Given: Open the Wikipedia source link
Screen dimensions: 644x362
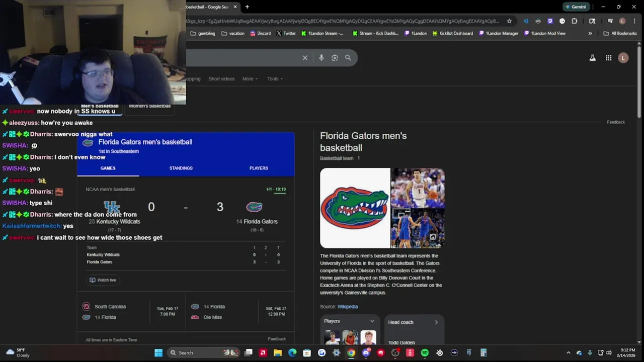Looking at the screenshot, I should point(348,307).
